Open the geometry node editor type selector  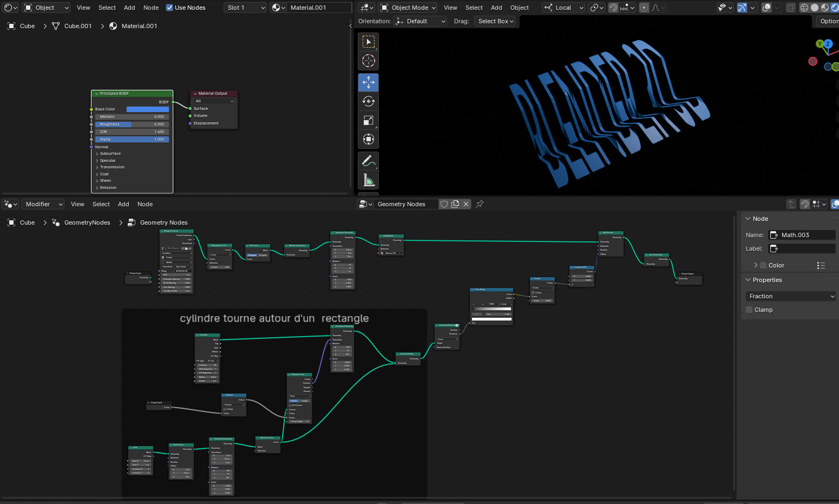click(x=11, y=204)
